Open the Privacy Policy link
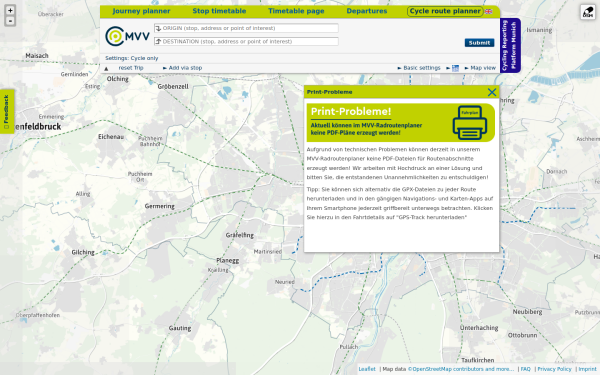The height and width of the screenshot is (375, 600). point(554,369)
